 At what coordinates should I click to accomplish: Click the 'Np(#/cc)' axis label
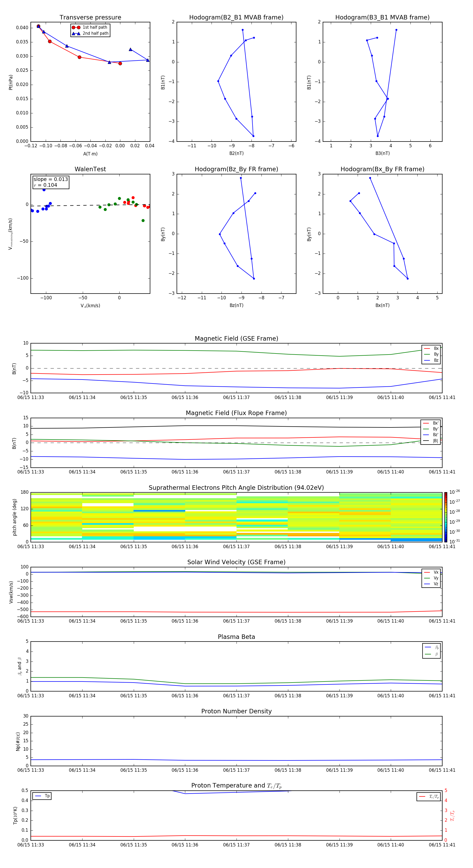pos(18,741)
